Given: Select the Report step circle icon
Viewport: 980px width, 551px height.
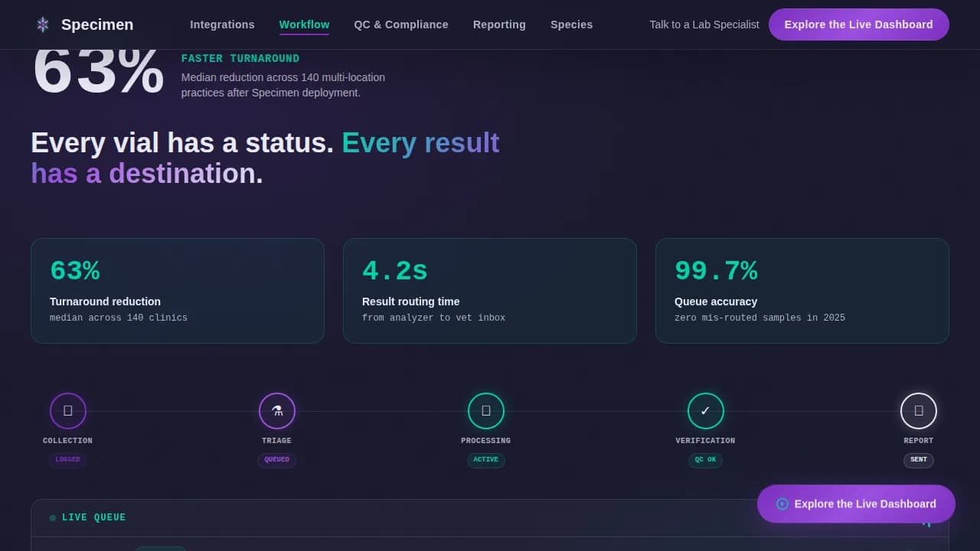Looking at the screenshot, I should [919, 411].
